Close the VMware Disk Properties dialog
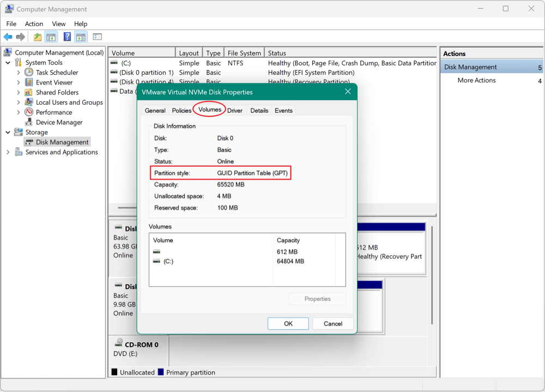This screenshot has height=392, width=545. 348,92
